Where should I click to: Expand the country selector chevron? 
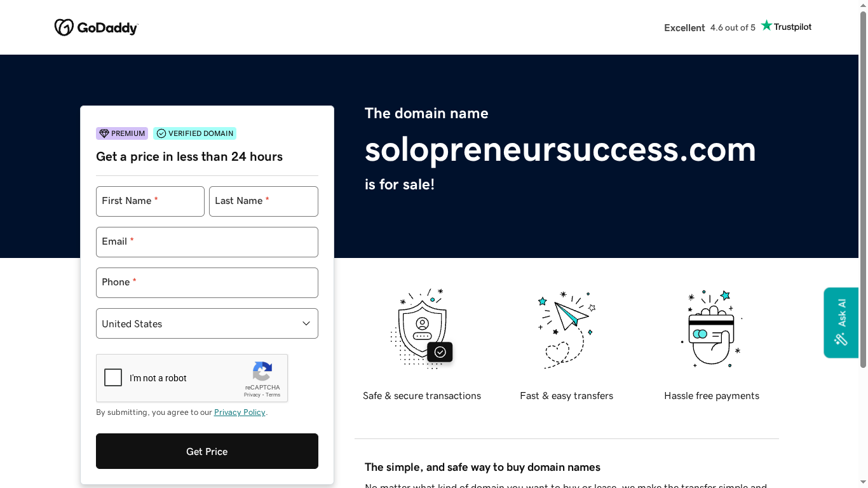pos(305,323)
